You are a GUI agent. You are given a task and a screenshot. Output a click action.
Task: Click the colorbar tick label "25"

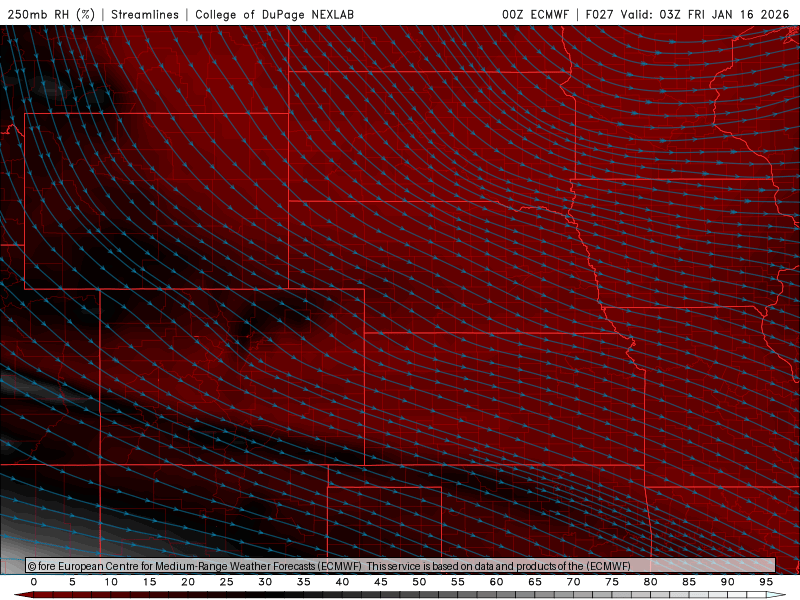tap(227, 582)
